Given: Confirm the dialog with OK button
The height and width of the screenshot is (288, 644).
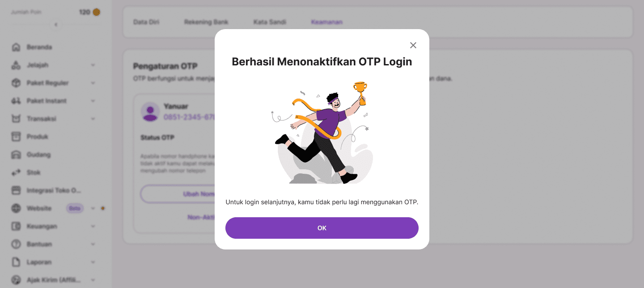Looking at the screenshot, I should [322, 228].
